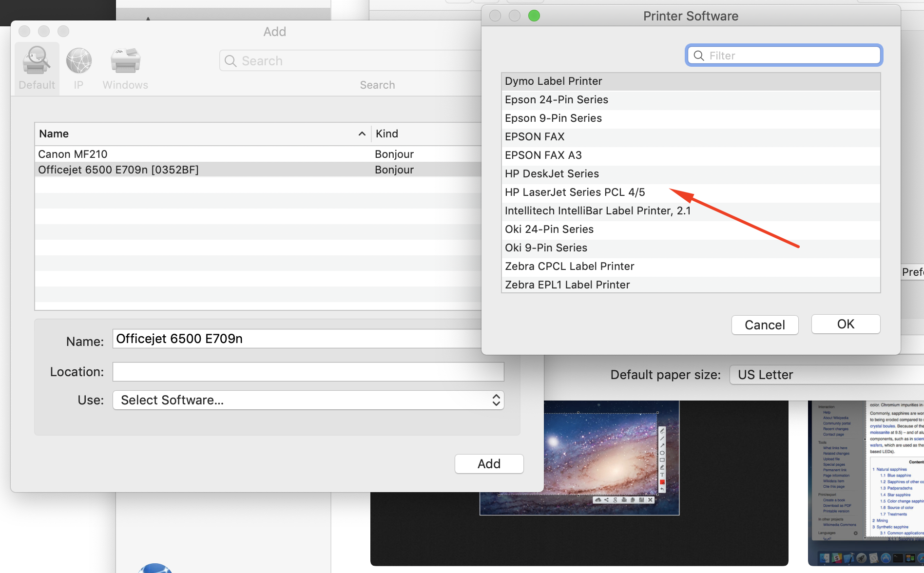Image resolution: width=924 pixels, height=573 pixels.
Task: Click the Location text field
Action: point(308,372)
